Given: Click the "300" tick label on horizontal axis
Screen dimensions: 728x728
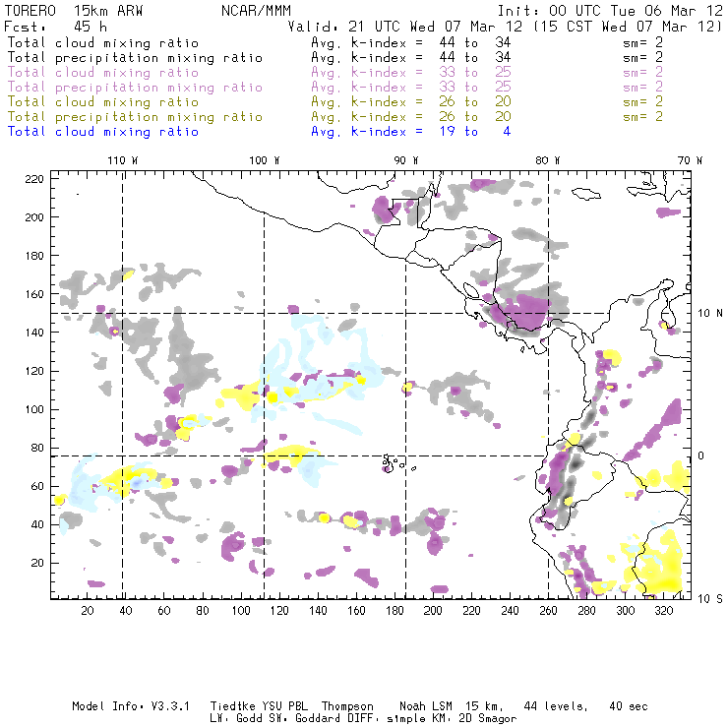Looking at the screenshot, I should (x=626, y=611).
